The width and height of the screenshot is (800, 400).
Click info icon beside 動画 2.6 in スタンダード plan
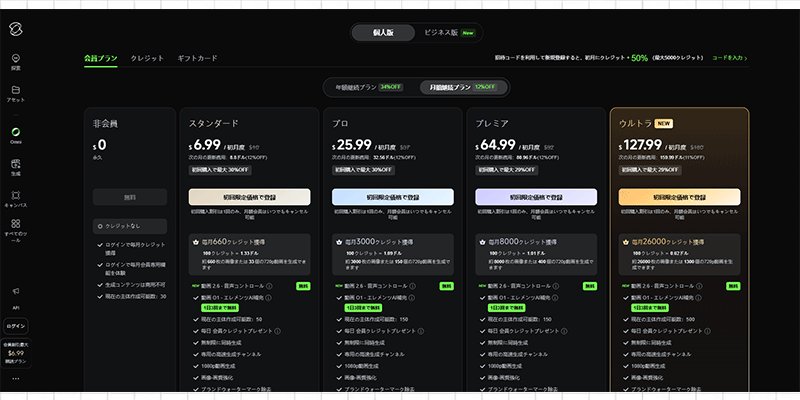(269, 286)
